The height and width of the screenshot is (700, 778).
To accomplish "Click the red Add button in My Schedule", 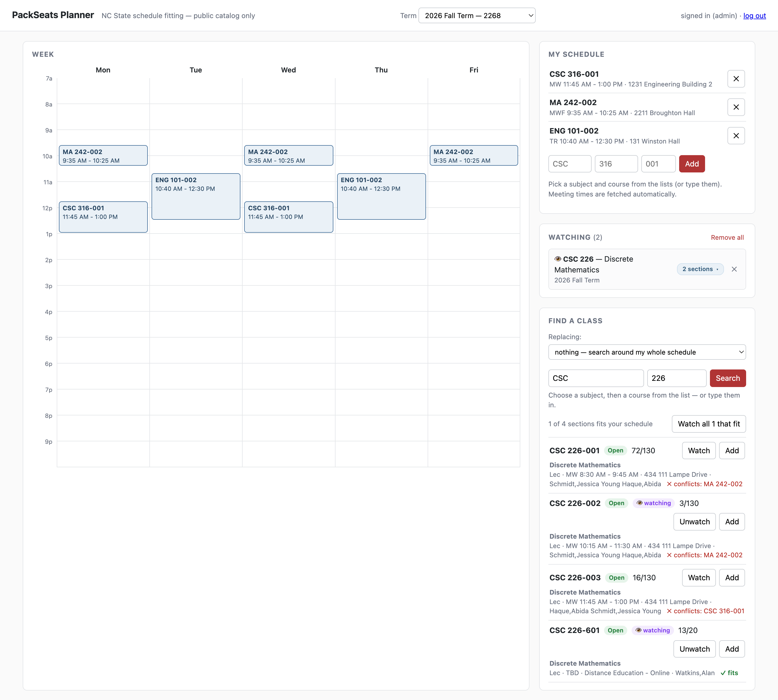I will [692, 164].
